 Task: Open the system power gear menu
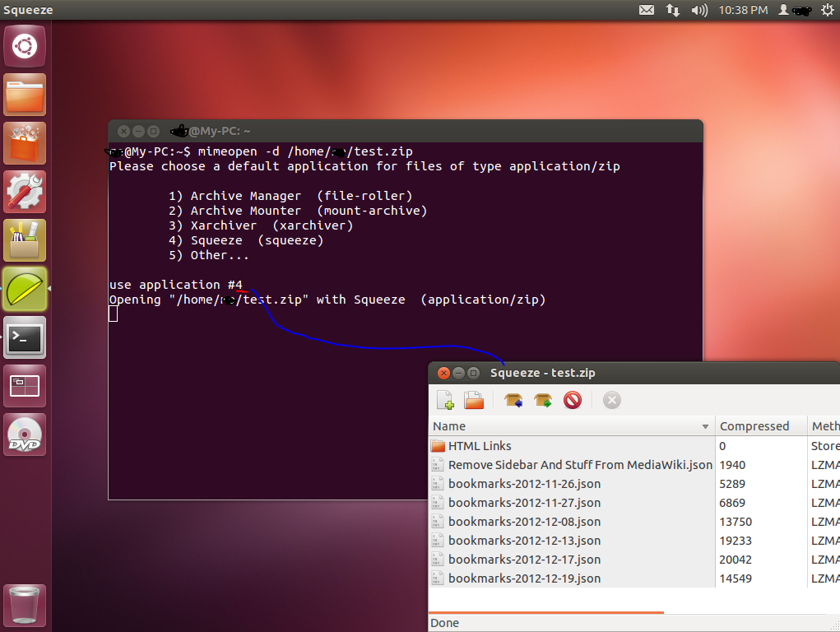coord(827,10)
